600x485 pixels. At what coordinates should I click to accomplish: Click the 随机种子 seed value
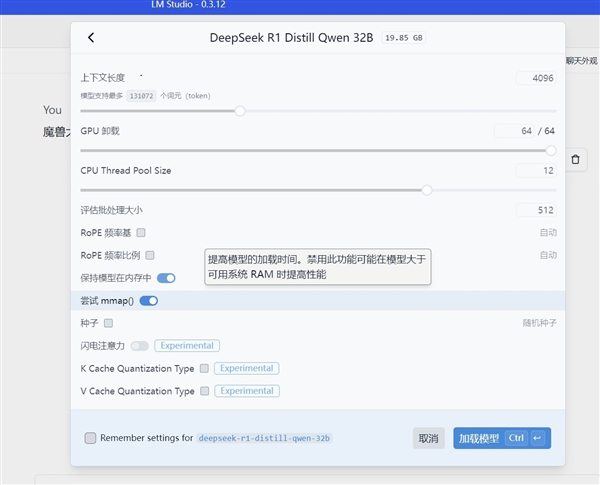540,323
